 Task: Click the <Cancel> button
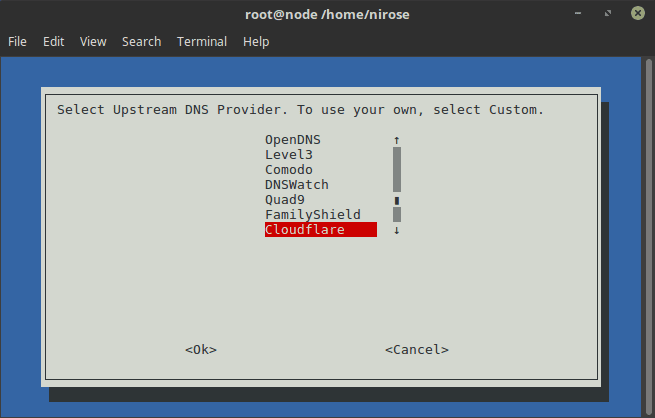tap(417, 350)
